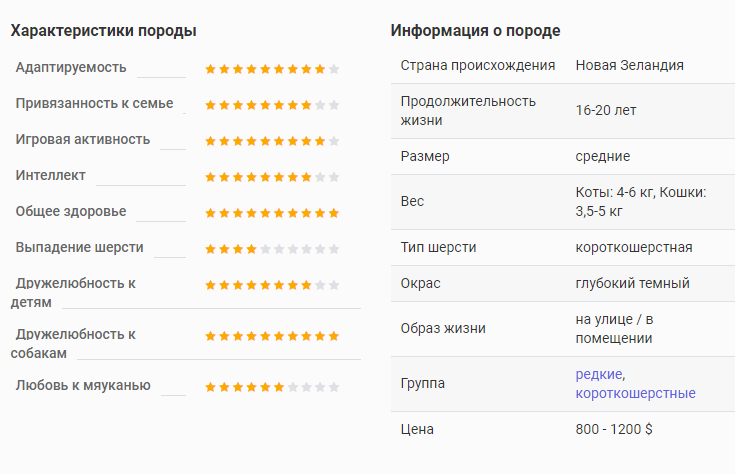Click the Привязанность к семье stars
This screenshot has height=474, width=735.
[272, 105]
